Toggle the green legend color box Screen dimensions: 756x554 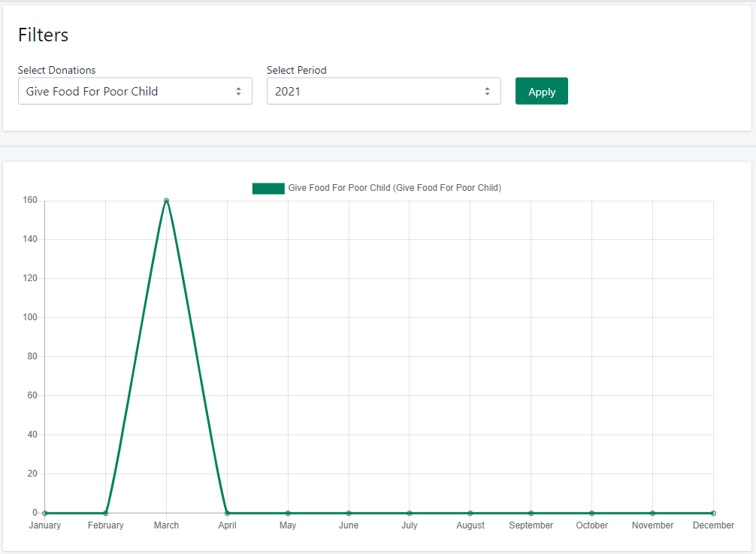click(x=268, y=188)
